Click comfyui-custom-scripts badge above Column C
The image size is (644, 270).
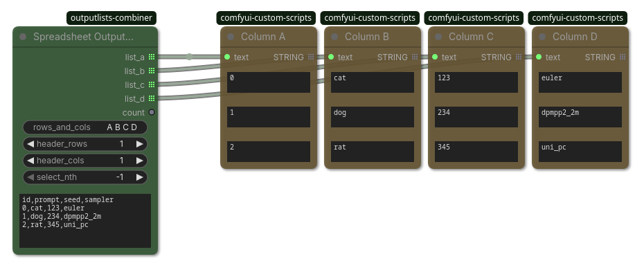(x=474, y=18)
